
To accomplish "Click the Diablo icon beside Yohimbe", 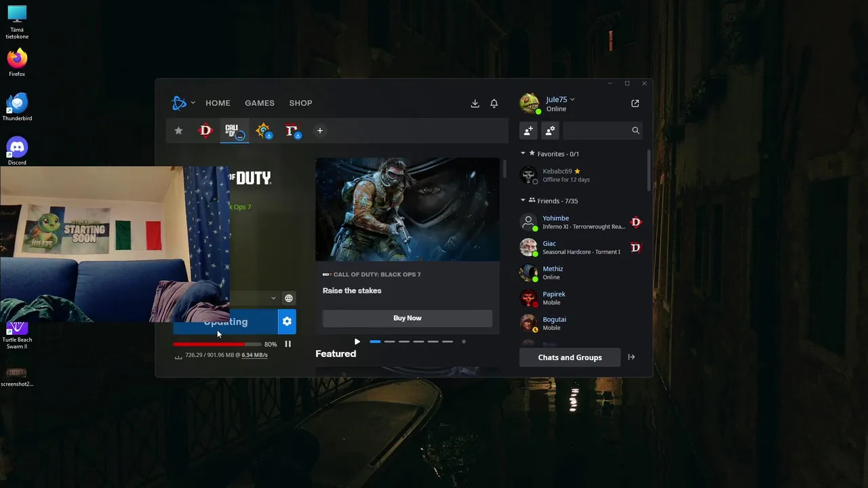I will pyautogui.click(x=635, y=222).
